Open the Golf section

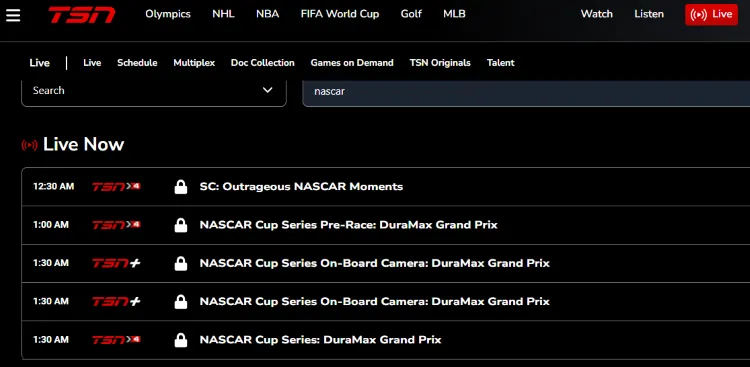tap(411, 14)
